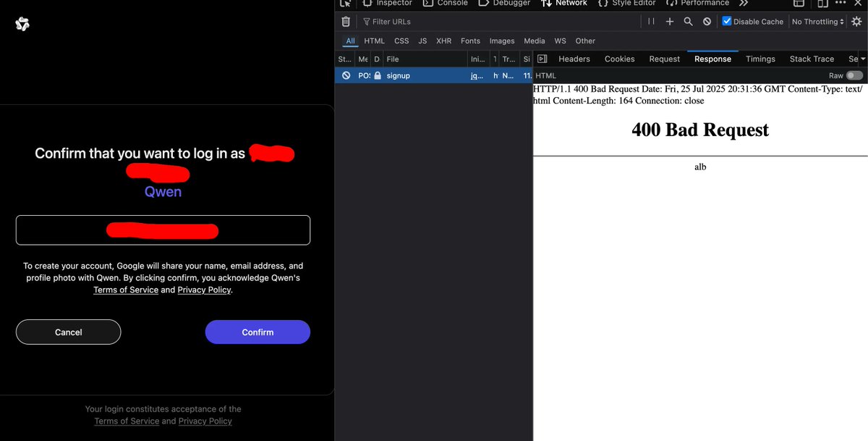Filter requests by Fonts
The height and width of the screenshot is (441, 868).
tap(470, 41)
